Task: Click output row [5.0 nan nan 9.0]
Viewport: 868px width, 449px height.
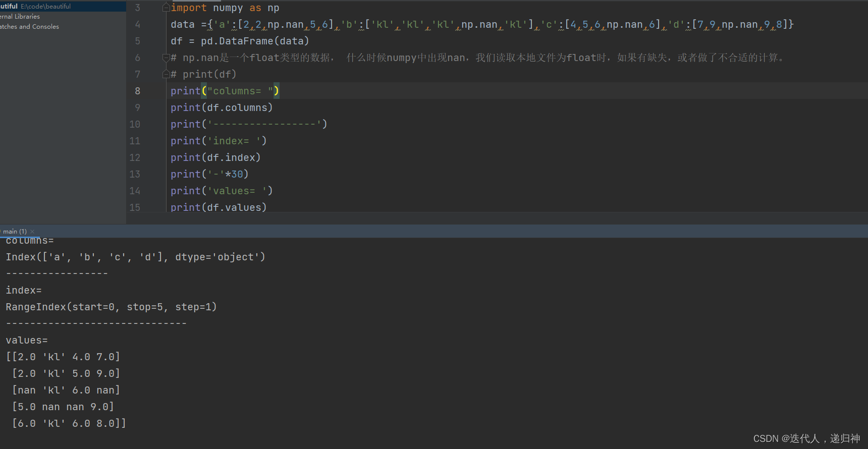Action: click(63, 407)
